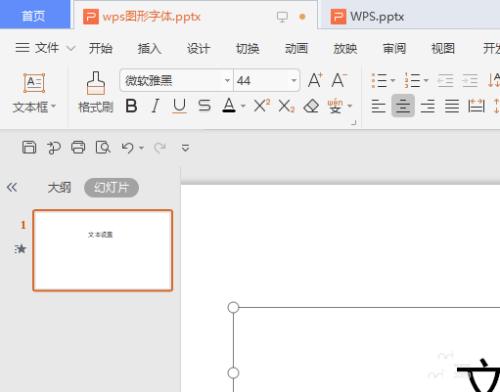Open the font name dropdown arrow
Screen dimensions: 500x392
tap(227, 80)
